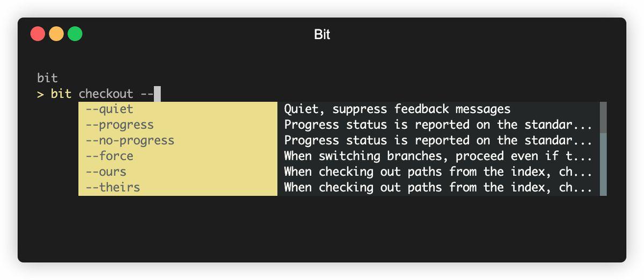Click the yellow minimize window button
Viewport: 644px width, 280px height.
pyautogui.click(x=56, y=34)
